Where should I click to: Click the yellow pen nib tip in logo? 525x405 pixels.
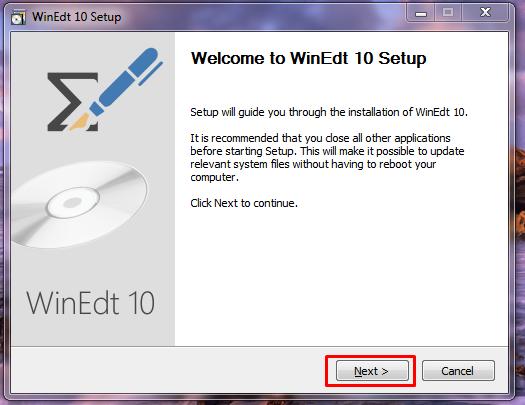[x=80, y=121]
